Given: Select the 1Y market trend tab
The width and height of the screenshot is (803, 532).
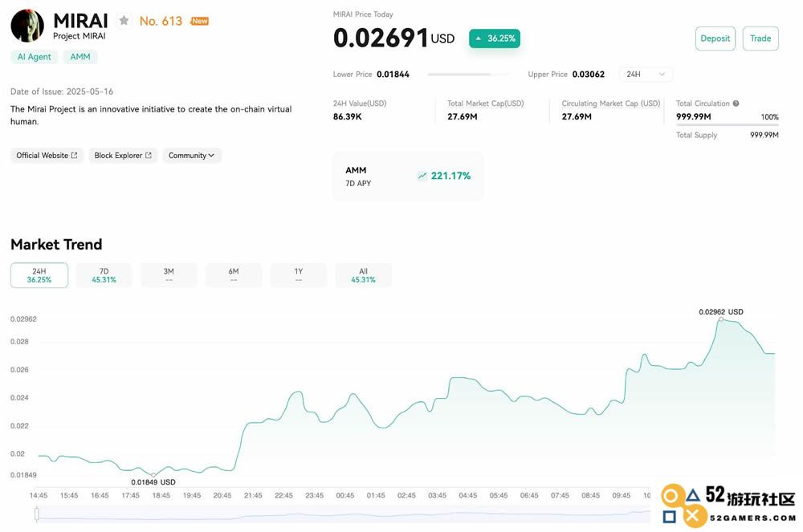Looking at the screenshot, I should (x=299, y=275).
